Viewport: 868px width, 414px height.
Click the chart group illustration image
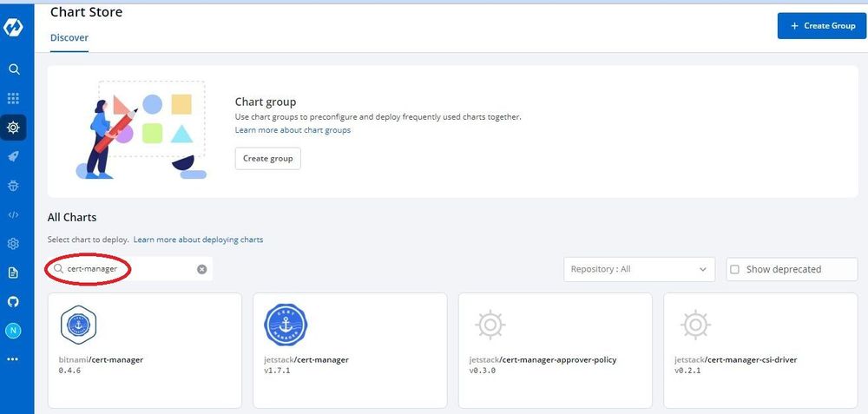141,130
